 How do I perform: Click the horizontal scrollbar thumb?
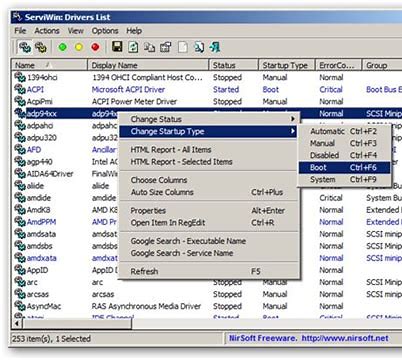point(77,324)
